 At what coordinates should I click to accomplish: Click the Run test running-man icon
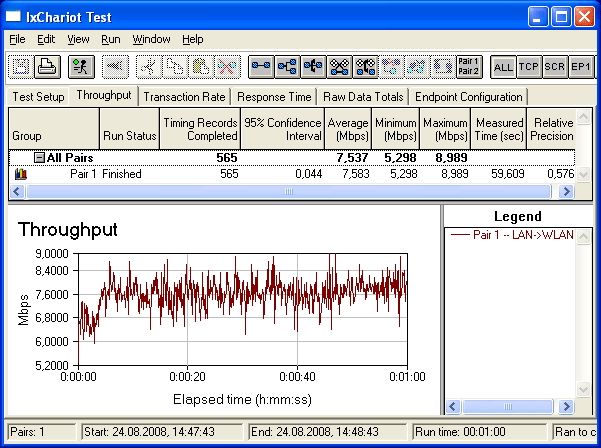(81, 67)
